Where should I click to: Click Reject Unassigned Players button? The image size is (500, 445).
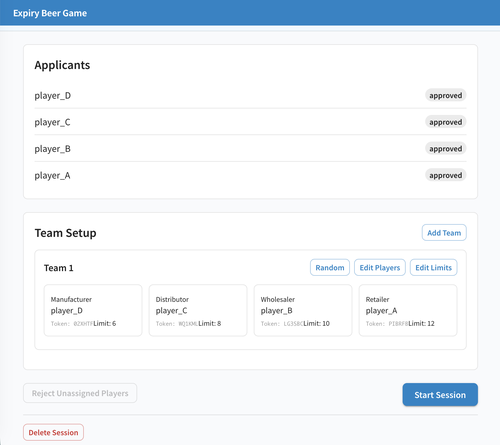pos(80,393)
